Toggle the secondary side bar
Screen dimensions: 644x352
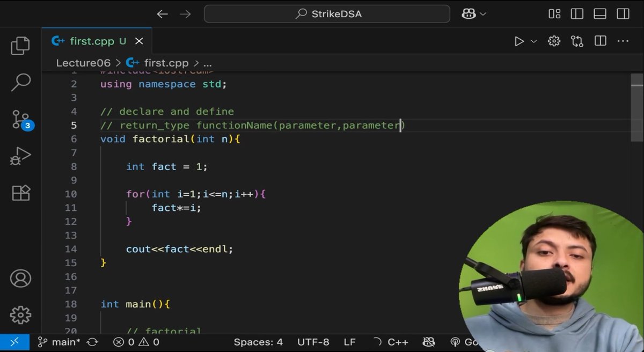coord(623,14)
